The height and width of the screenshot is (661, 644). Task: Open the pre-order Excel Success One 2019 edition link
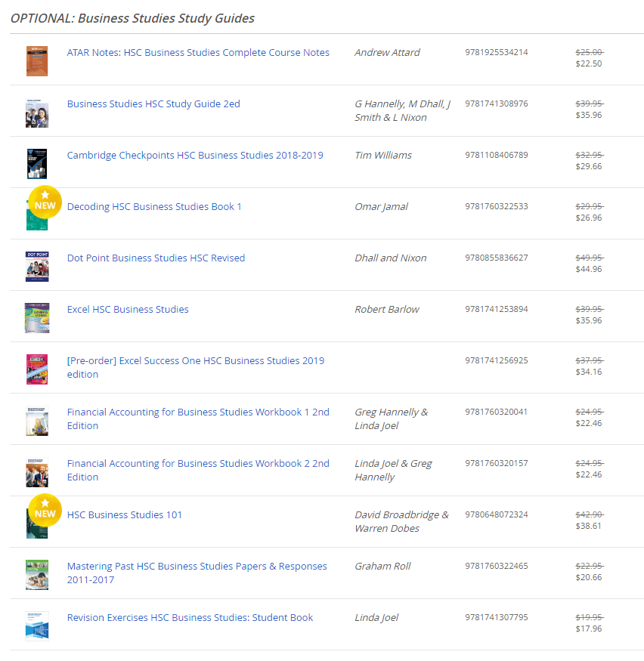pyautogui.click(x=195, y=361)
